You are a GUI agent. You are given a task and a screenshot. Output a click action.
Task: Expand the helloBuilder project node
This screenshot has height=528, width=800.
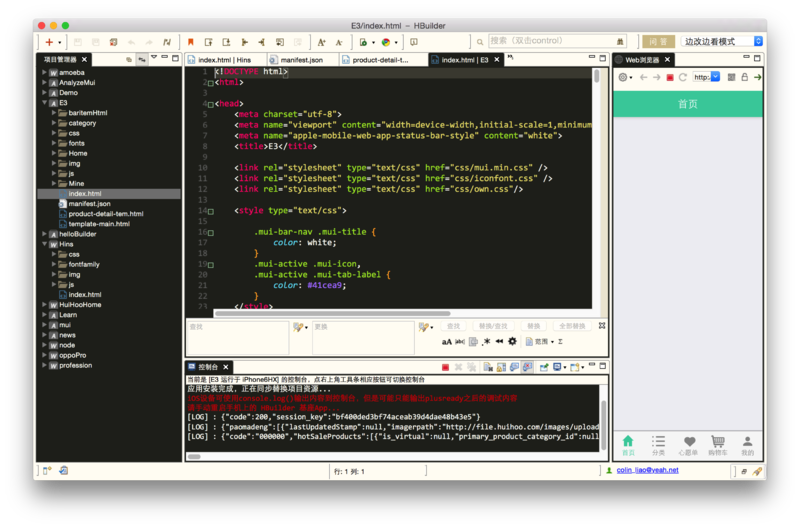(46, 234)
